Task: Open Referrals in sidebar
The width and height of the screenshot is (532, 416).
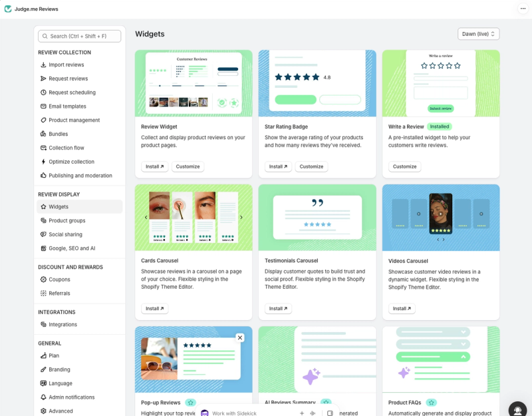Action: (x=59, y=294)
